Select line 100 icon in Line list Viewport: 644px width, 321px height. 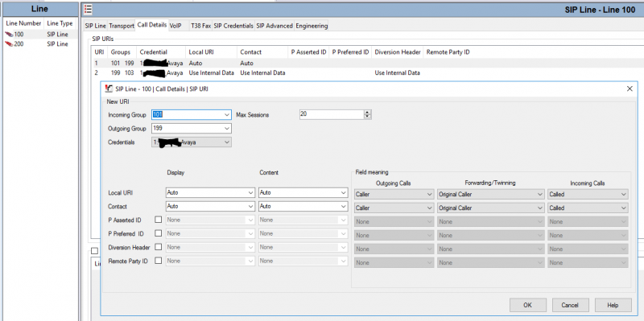9,34
